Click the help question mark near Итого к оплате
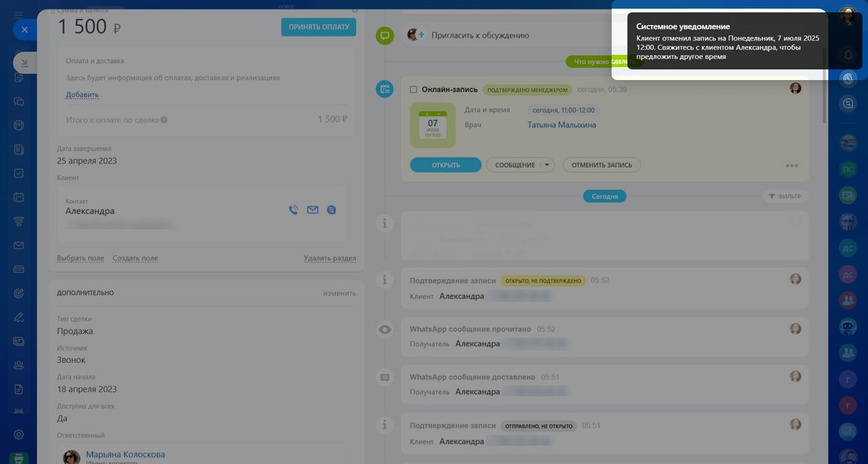The image size is (868, 464). pos(164,120)
